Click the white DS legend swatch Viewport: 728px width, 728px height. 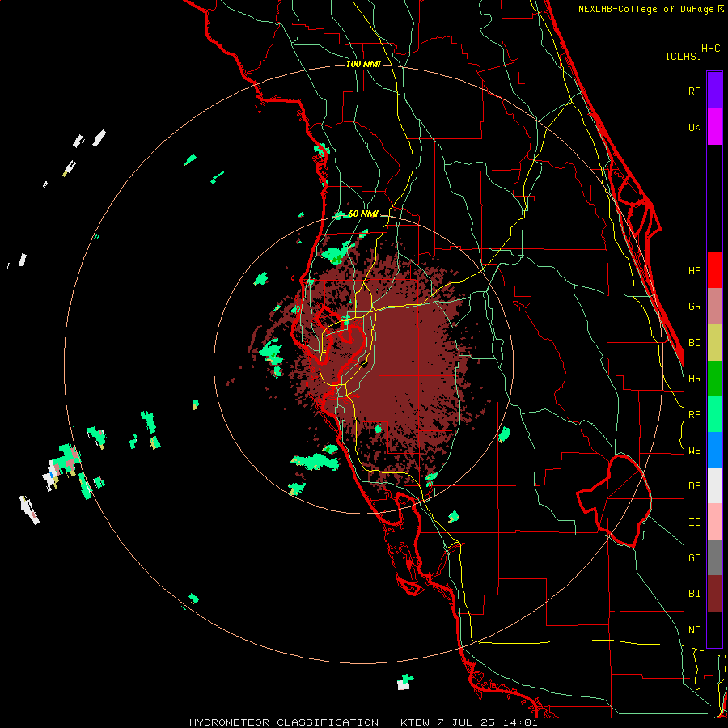tap(714, 485)
